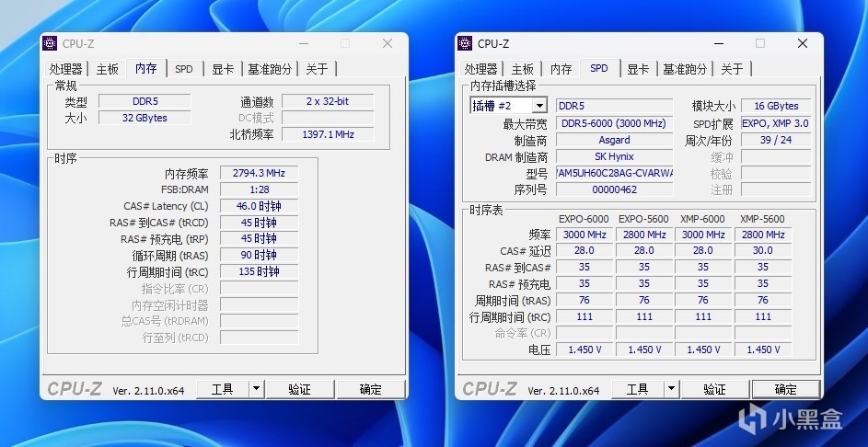Click the CPU-Z app icon in left window title bar
Viewport: 868px width, 447px height.
click(50, 43)
